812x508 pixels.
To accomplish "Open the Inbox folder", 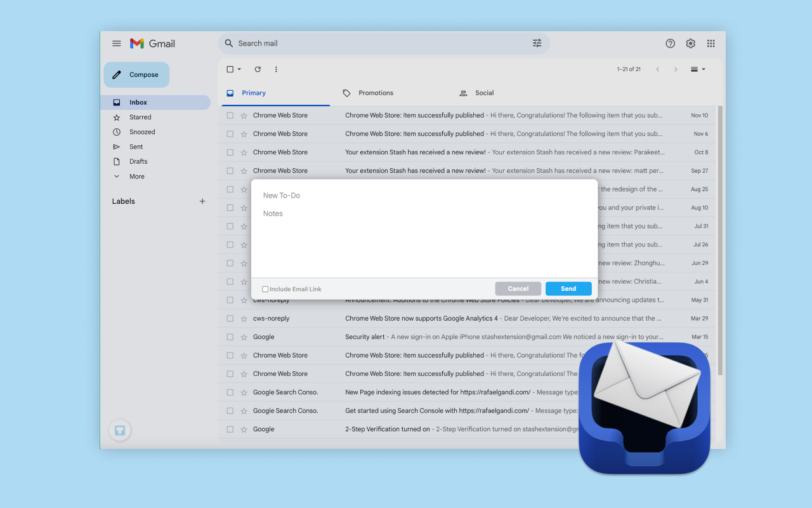I will click(155, 102).
